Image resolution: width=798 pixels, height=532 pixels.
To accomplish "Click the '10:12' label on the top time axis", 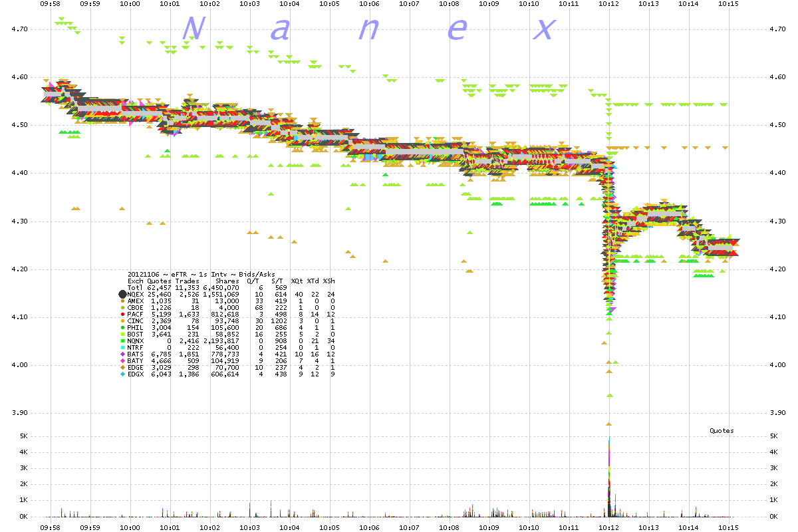I will pyautogui.click(x=609, y=4).
